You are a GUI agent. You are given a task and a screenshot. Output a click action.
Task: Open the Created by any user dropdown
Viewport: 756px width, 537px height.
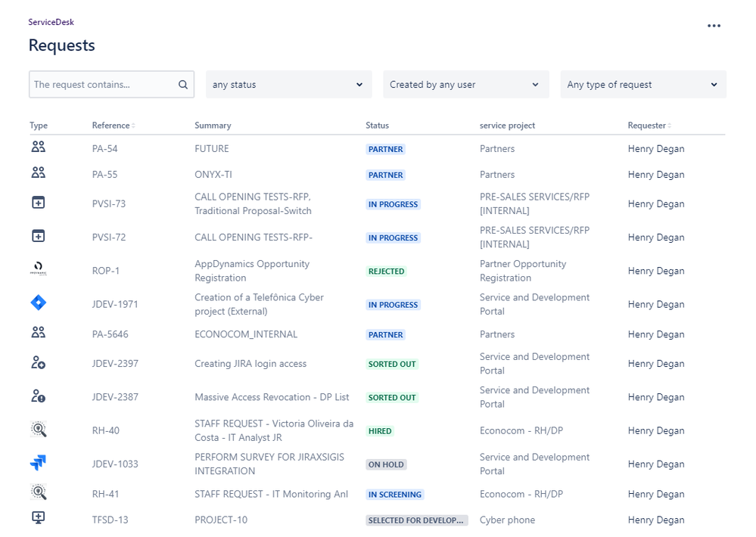click(465, 85)
